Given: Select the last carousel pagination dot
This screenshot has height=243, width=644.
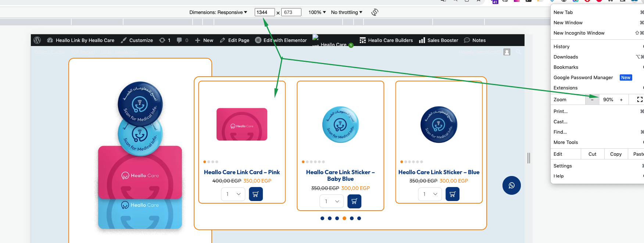Looking at the screenshot, I should click(359, 218).
